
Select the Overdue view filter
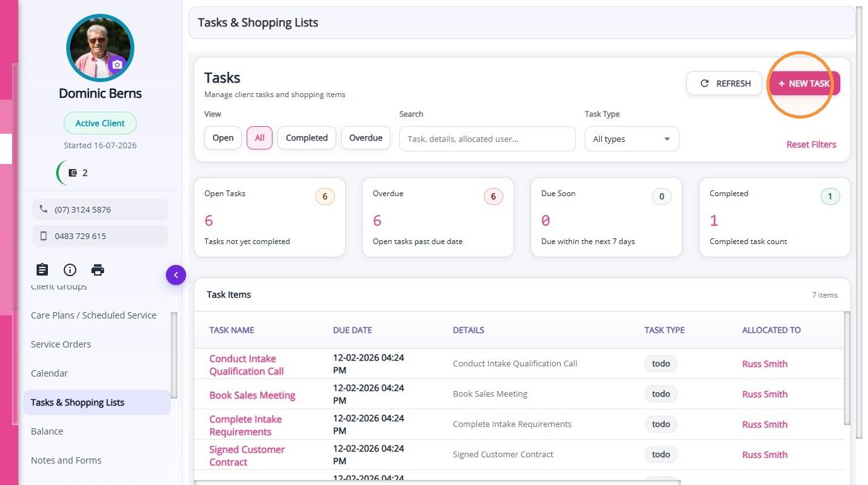(x=366, y=138)
